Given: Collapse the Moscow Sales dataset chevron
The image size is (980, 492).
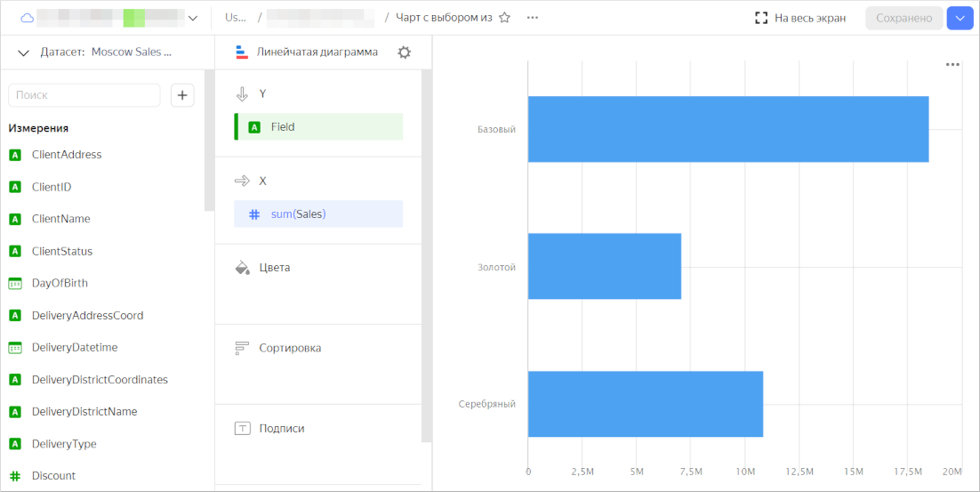Looking at the screenshot, I should (24, 52).
